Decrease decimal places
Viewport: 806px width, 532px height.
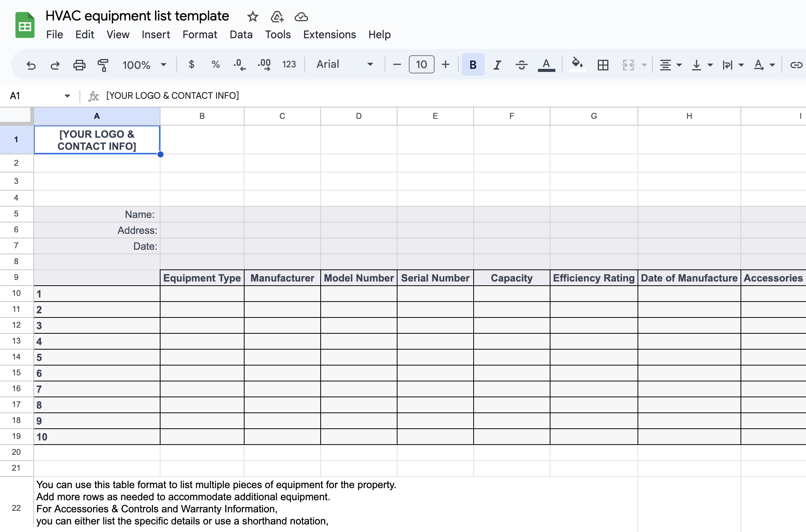240,64
